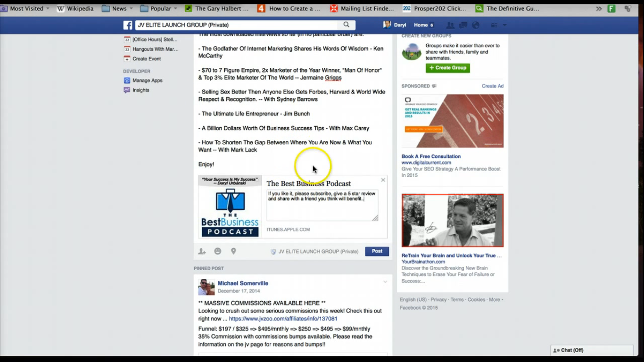Open the SEO strategy ad image
The image size is (644, 362).
click(x=453, y=121)
